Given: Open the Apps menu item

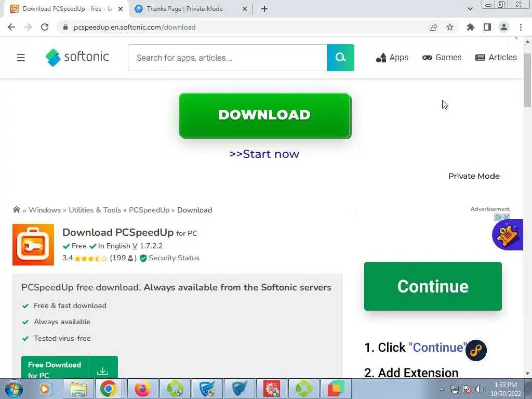Looking at the screenshot, I should pyautogui.click(x=392, y=58).
